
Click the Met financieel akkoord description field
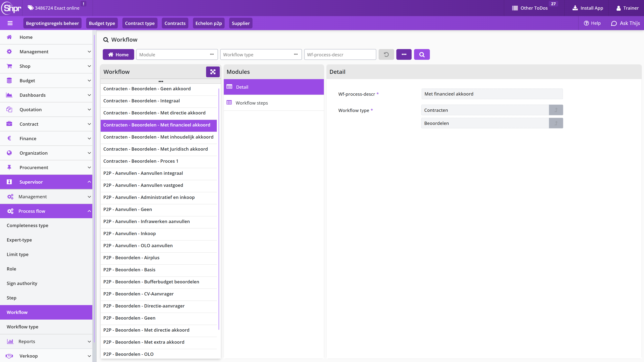point(492,94)
